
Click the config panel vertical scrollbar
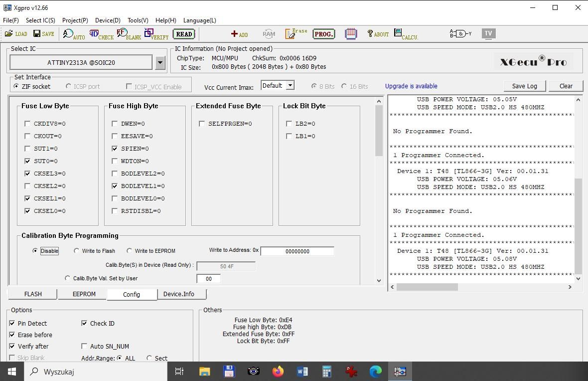(x=379, y=190)
